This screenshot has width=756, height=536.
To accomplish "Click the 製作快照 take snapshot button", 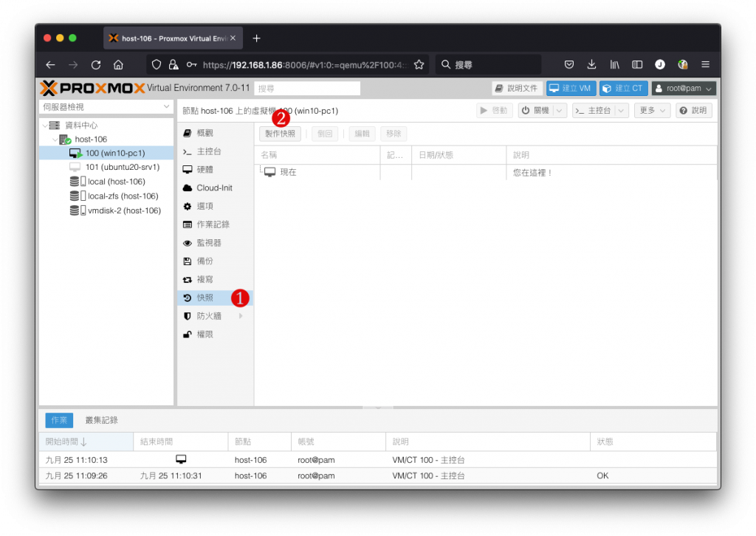I will tap(280, 134).
